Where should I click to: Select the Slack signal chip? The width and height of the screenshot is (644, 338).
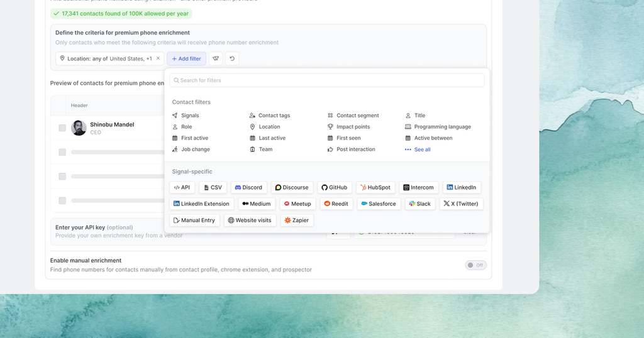pos(420,204)
